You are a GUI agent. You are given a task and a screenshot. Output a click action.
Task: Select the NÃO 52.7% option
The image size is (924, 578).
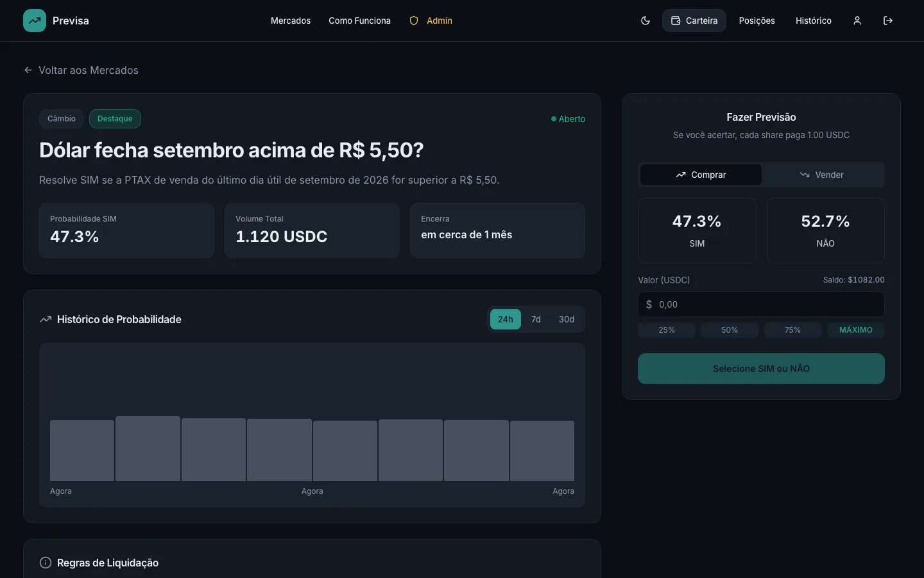pyautogui.click(x=826, y=231)
